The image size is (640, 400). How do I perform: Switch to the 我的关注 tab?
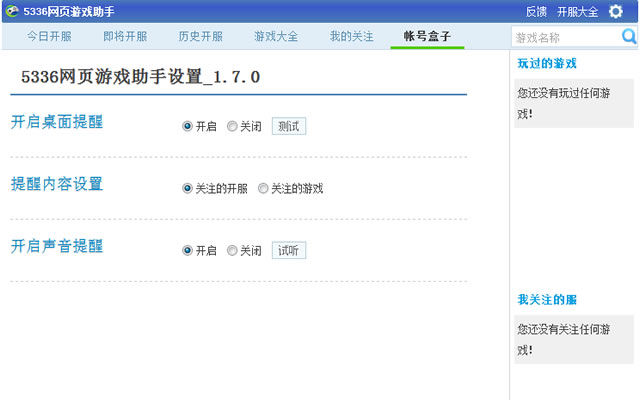coord(351,36)
